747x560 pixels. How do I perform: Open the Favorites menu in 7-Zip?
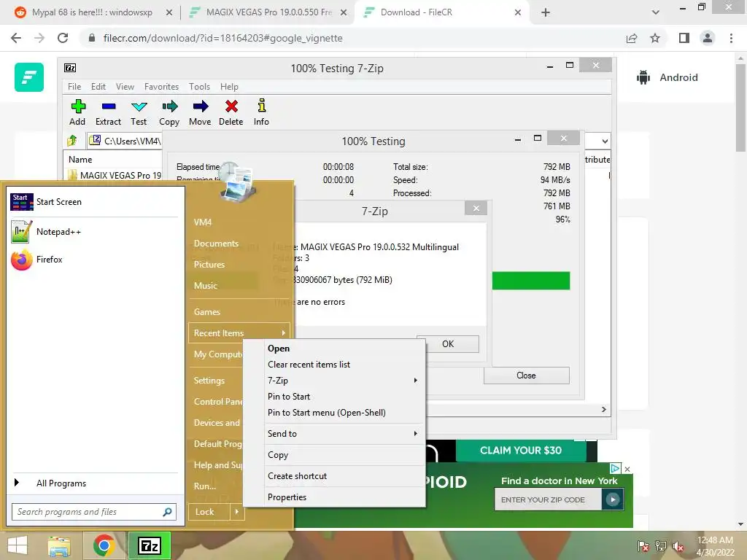point(161,87)
